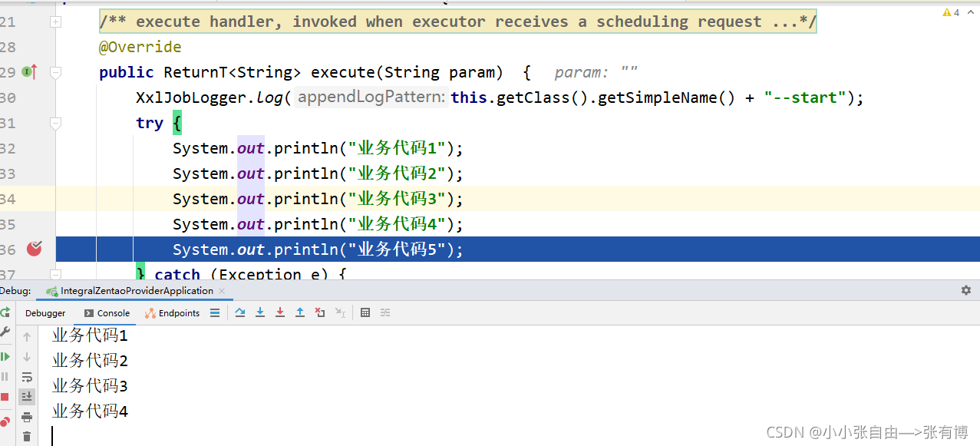The width and height of the screenshot is (980, 446).
Task: Click the "业务代码2" string in code
Action: (398, 173)
